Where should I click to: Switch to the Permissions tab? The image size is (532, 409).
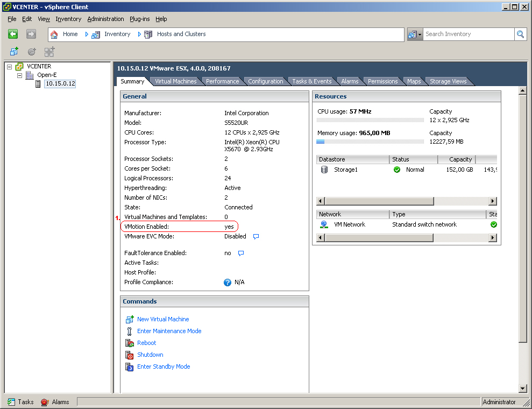pyautogui.click(x=382, y=81)
